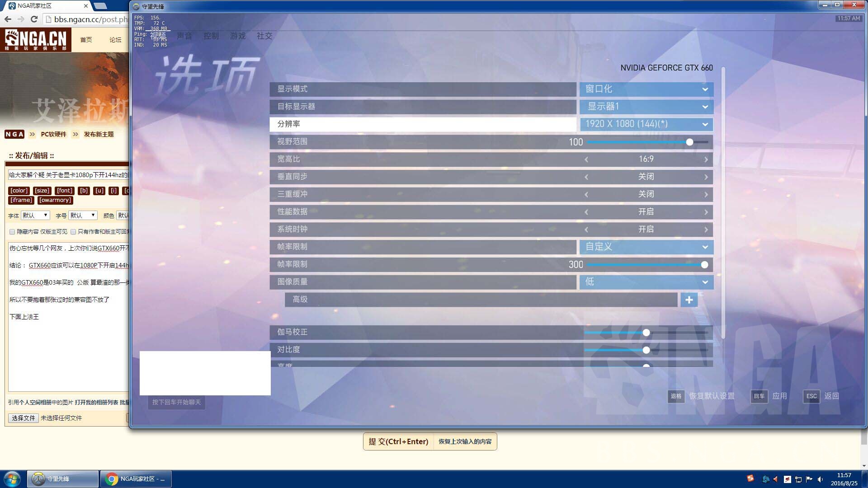Click the post title input field
Screen dimensions: 868x488
point(68,175)
